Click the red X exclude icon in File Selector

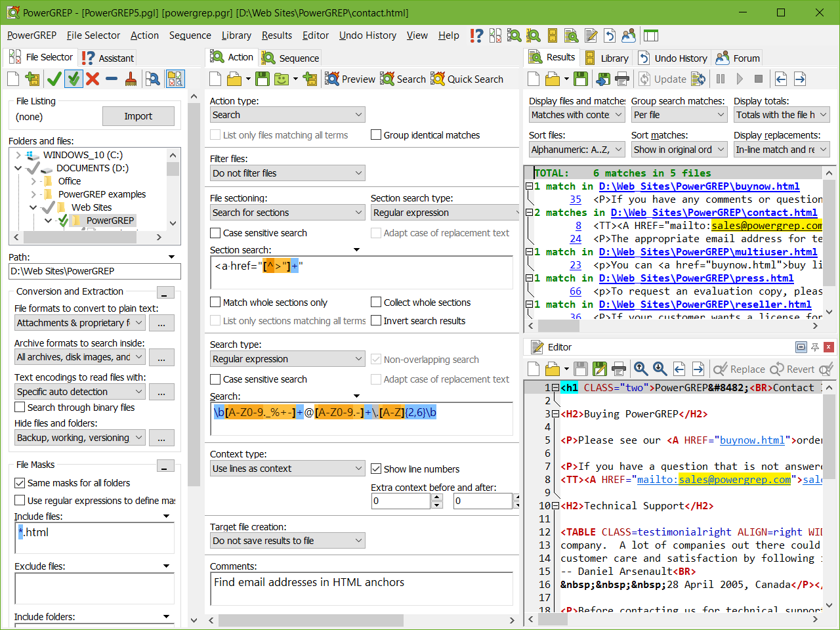coord(93,79)
